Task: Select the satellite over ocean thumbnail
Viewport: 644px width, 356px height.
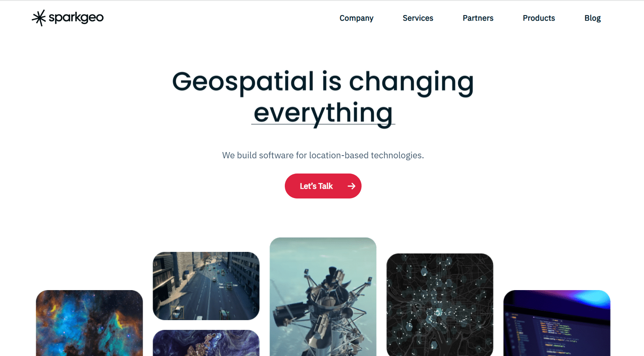Action: [323, 297]
